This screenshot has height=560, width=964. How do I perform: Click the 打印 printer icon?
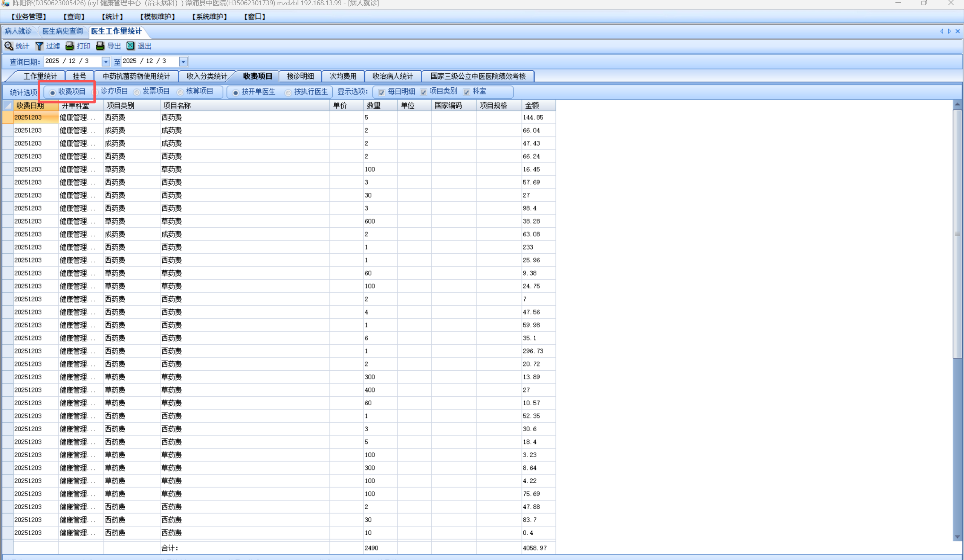70,46
